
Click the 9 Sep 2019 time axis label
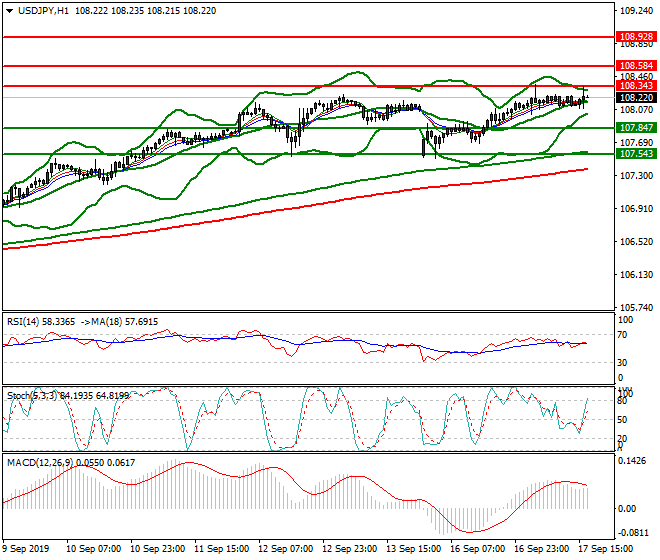(26, 549)
